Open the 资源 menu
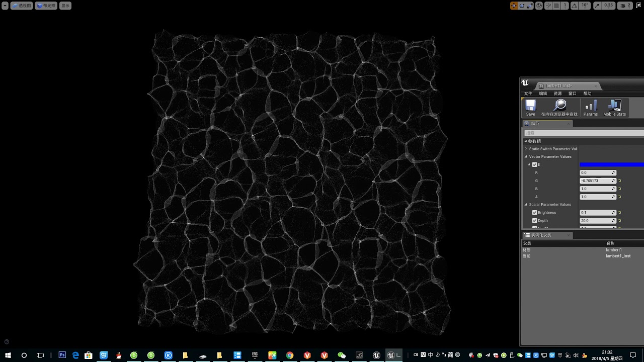Screen dimensions: 644x362 click(557, 94)
